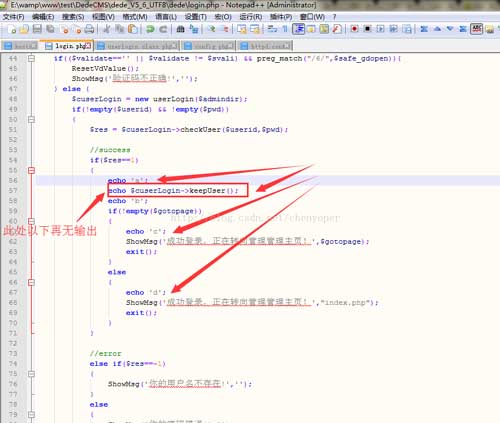Image resolution: width=500 pixels, height=423 pixels.
Task: Run macro multiple times icon
Action: [x=393, y=29]
